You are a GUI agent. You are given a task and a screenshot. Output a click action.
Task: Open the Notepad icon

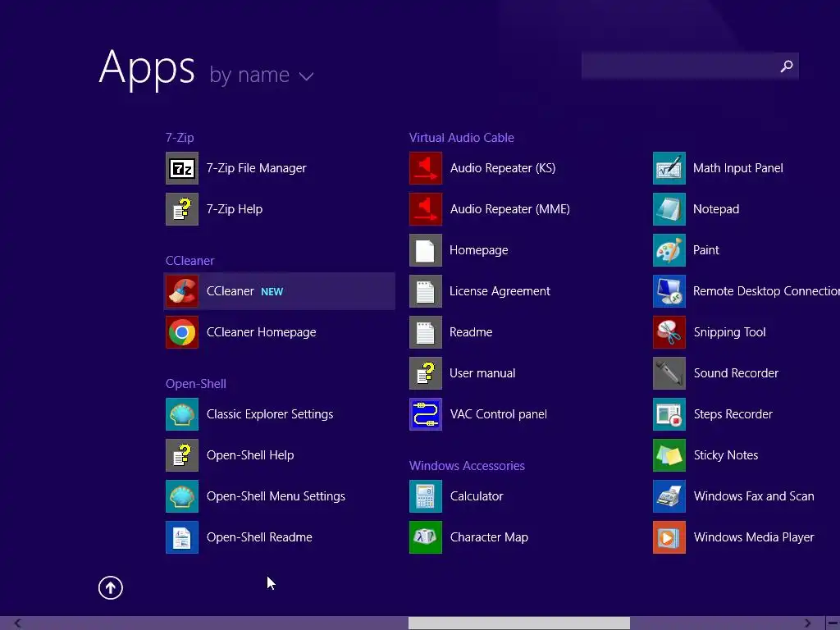[669, 209]
